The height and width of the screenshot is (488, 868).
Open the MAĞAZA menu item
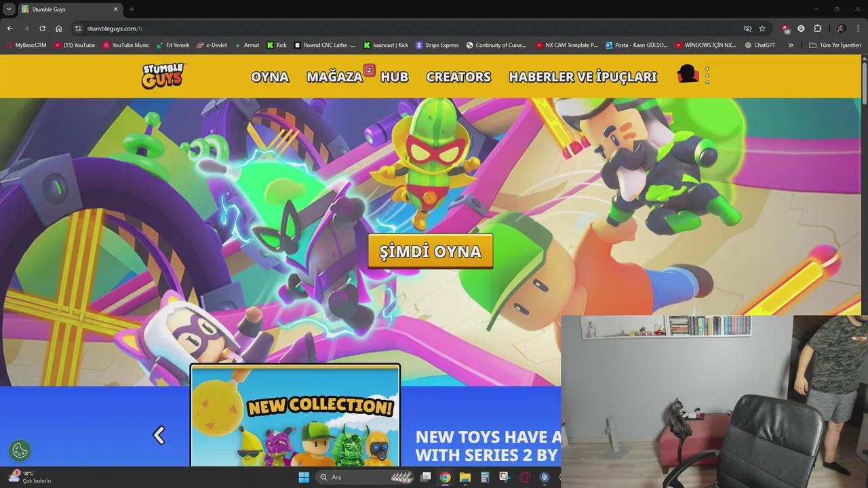(334, 77)
